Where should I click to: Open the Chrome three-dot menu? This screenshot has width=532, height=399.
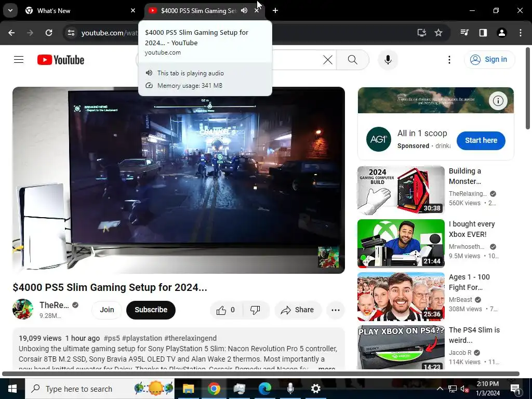pyautogui.click(x=521, y=33)
